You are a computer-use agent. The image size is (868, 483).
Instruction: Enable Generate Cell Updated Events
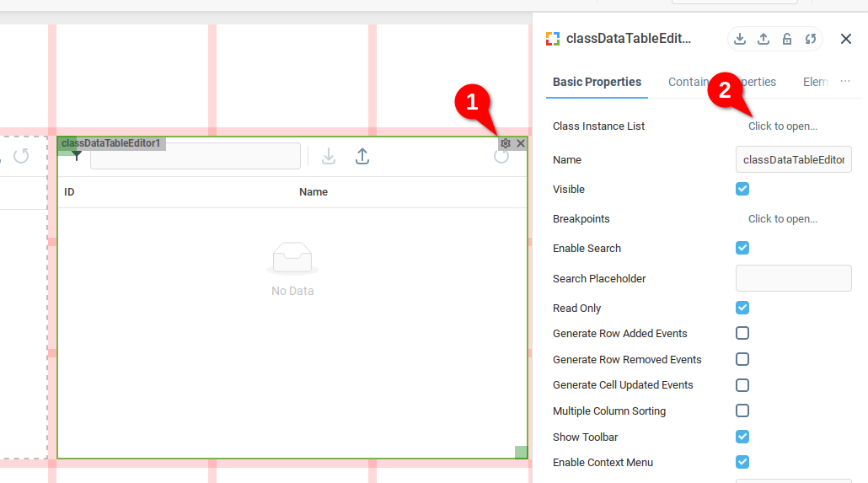(x=742, y=385)
